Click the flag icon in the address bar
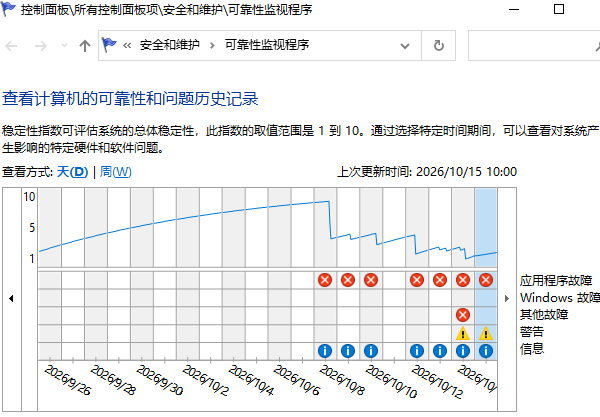The height and width of the screenshot is (417, 600). tap(109, 45)
